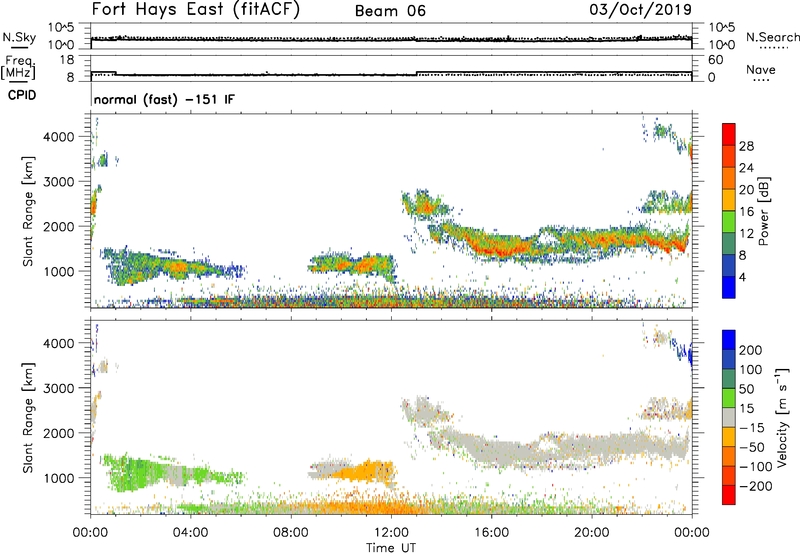Image resolution: width=800 pixels, height=554 pixels.
Task: Click the 'Time UT' axis label
Action: tap(391, 548)
